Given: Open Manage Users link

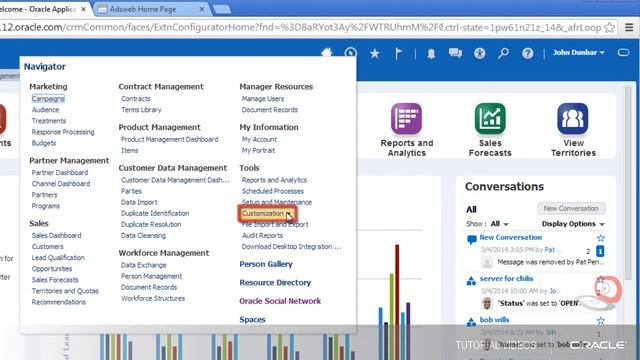Looking at the screenshot, I should (x=263, y=99).
